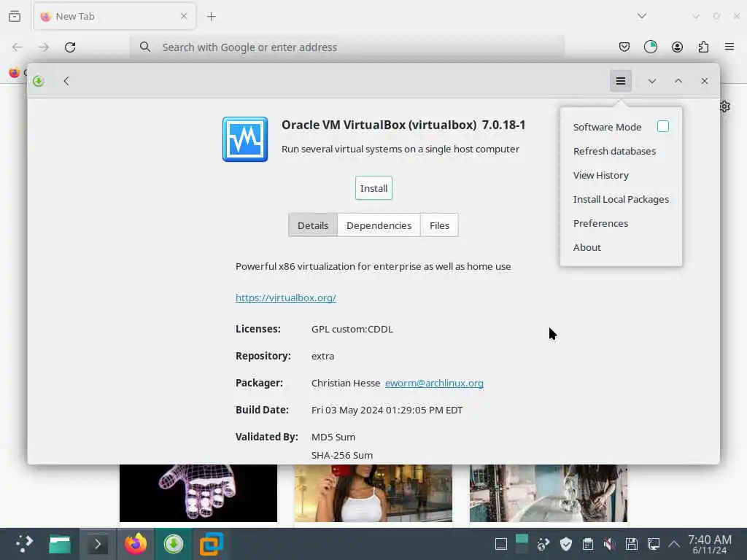The width and height of the screenshot is (747, 560).
Task: Switch to Pamac in taskbar
Action: pos(174,544)
